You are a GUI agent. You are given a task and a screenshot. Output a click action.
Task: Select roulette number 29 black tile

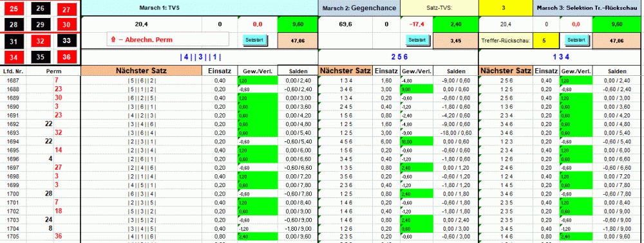click(x=40, y=24)
